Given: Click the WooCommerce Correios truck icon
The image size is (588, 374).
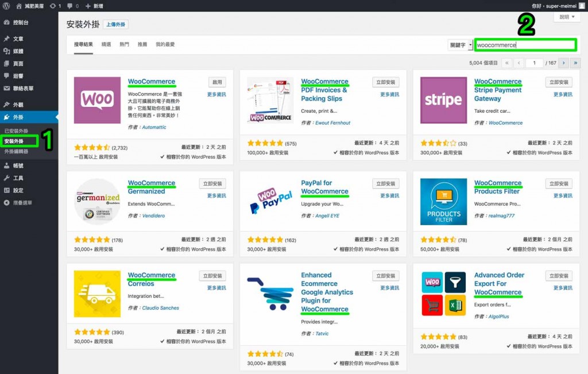Looking at the screenshot, I should click(x=97, y=294).
